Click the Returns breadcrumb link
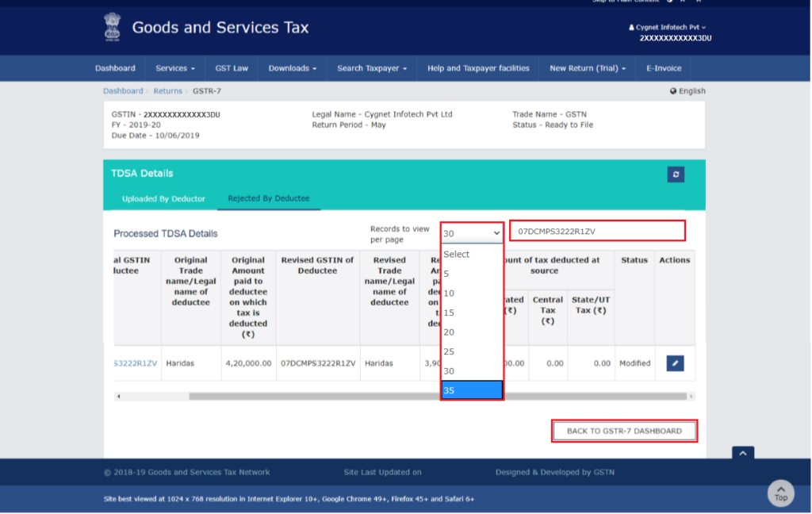 [167, 90]
